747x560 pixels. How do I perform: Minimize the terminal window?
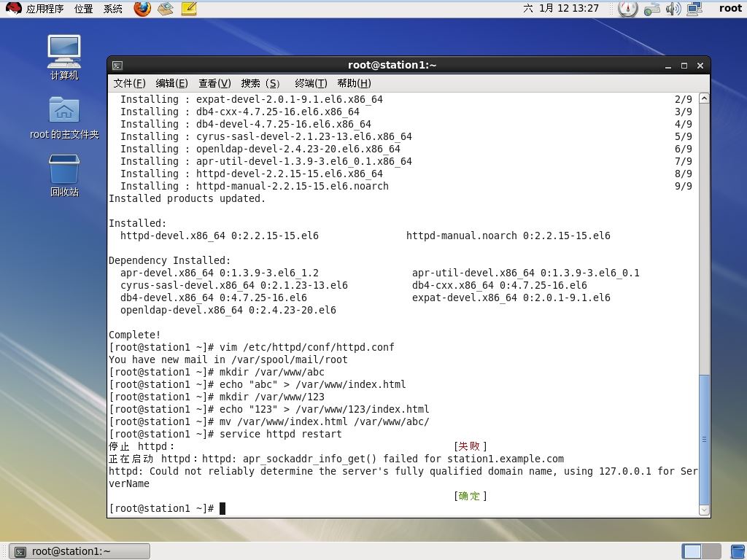668,66
